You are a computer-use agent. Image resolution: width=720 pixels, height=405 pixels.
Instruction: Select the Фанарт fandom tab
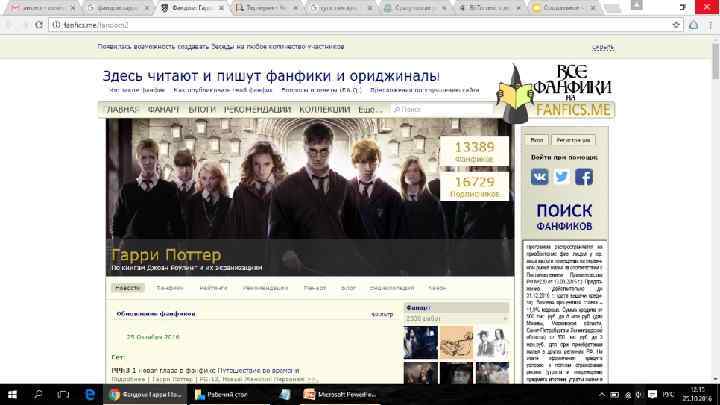[315, 288]
